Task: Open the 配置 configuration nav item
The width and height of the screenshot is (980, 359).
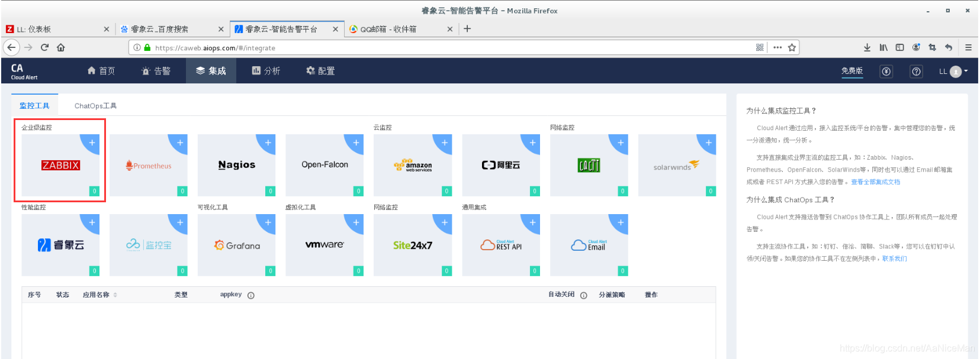Action: point(320,71)
